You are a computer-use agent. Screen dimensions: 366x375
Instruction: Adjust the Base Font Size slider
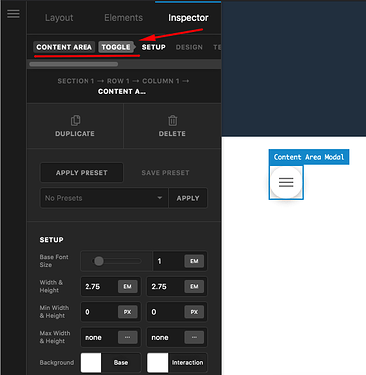[x=116, y=261]
